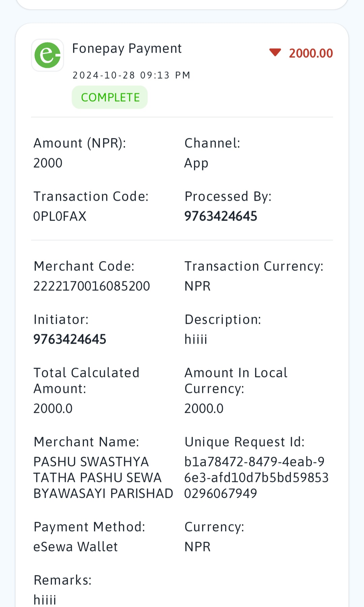The image size is (364, 607).
Task: Tap the Total Calculated Amount 2000.0
Action: click(x=53, y=408)
